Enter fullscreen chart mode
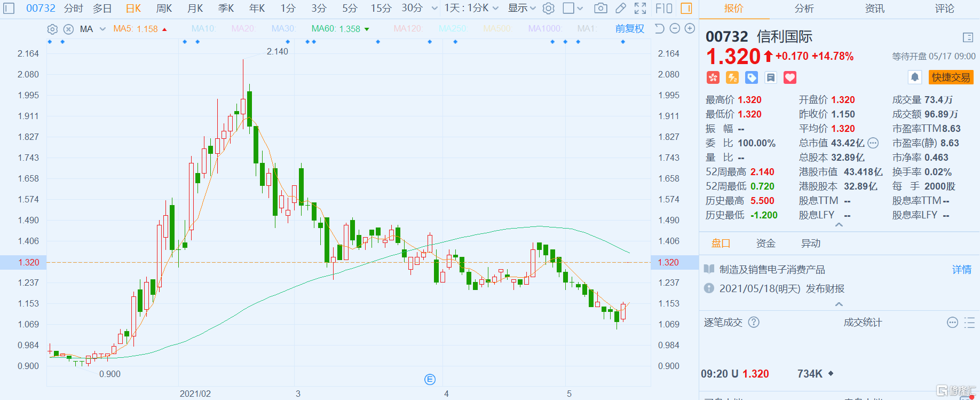 coord(640,8)
